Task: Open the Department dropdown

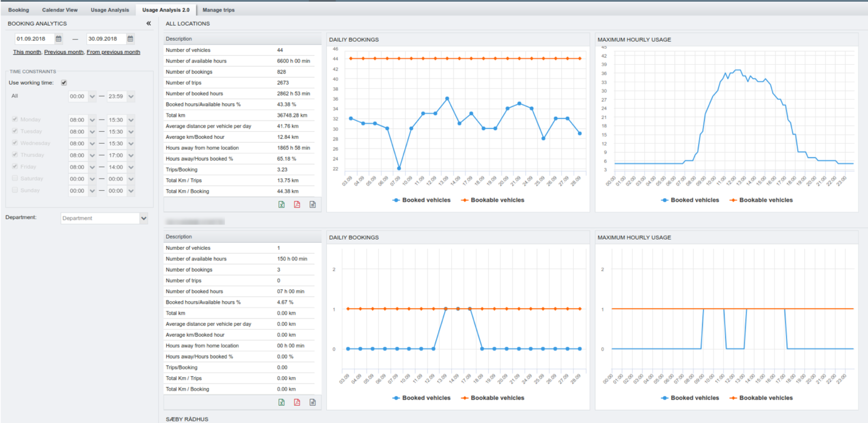Action: point(144,218)
